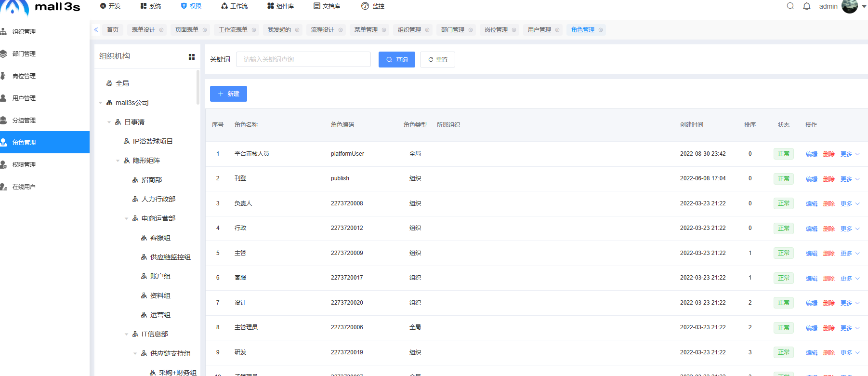
Task: Switch to the 首页 tab
Action: click(113, 30)
